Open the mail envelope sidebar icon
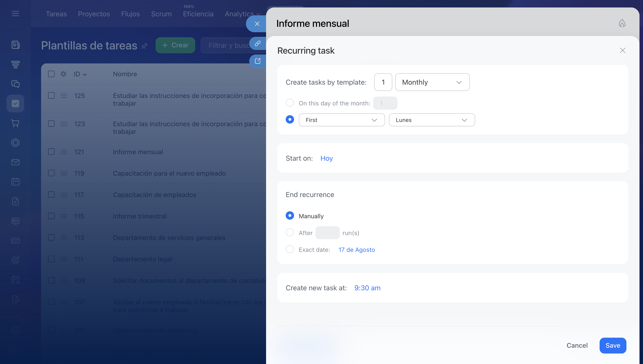 click(x=15, y=162)
